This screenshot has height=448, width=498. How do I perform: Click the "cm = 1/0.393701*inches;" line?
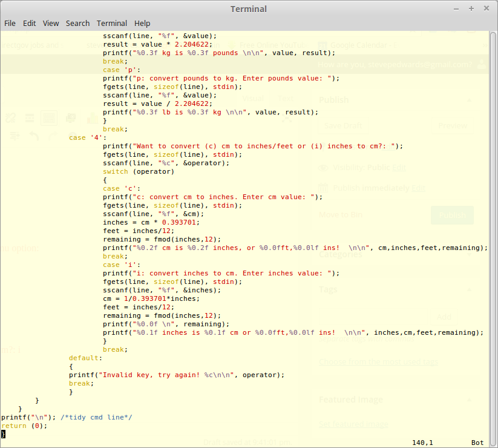pyautogui.click(x=151, y=298)
